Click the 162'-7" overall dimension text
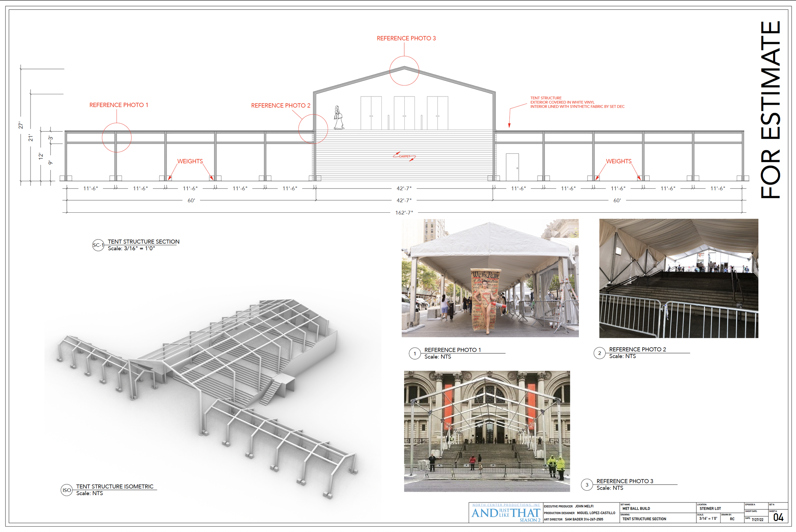Screen dimensions: 796x532 pyautogui.click(x=404, y=213)
